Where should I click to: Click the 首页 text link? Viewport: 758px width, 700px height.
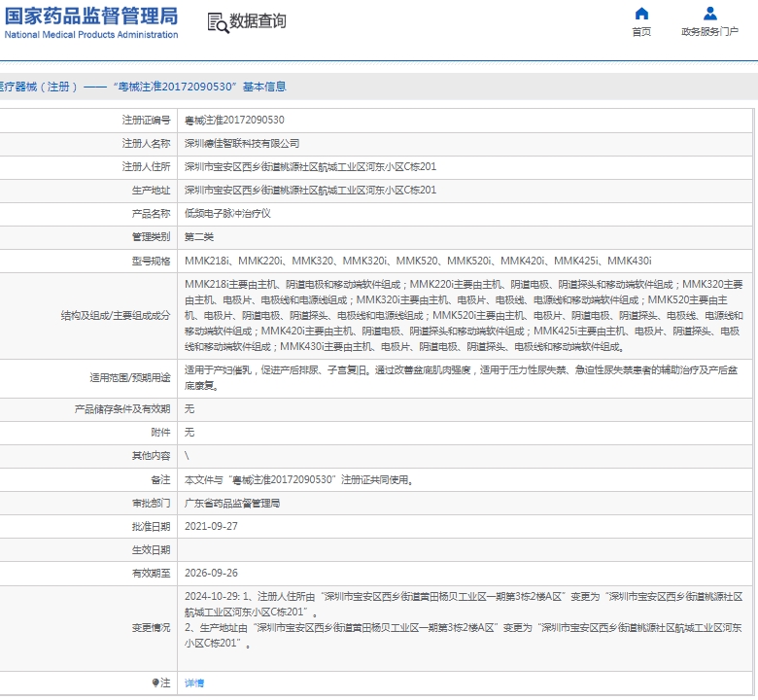(641, 32)
